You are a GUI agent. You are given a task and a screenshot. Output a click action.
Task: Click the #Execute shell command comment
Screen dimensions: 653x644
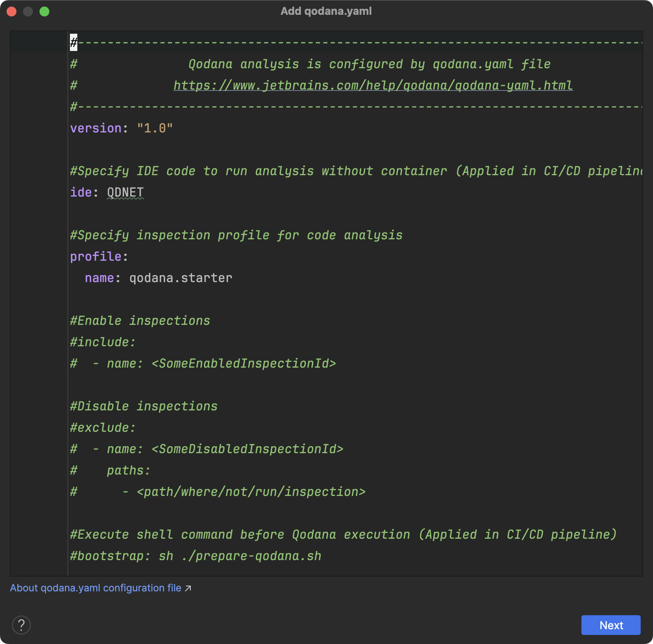pyautogui.click(x=343, y=535)
